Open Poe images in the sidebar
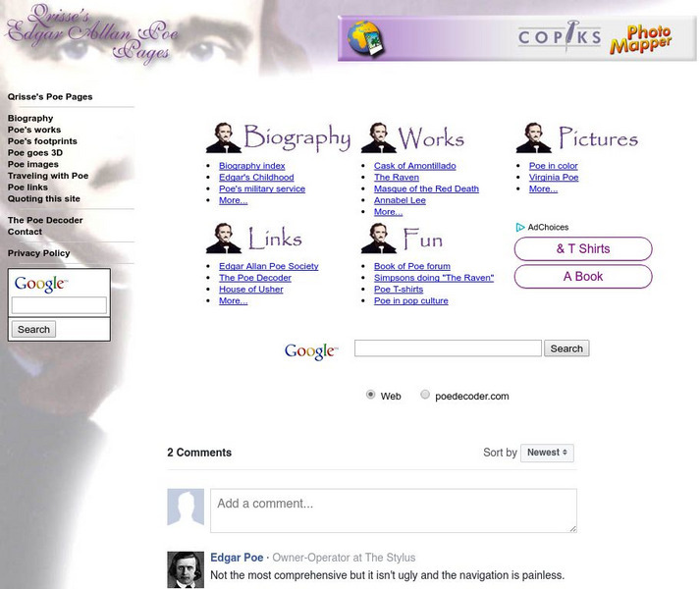The image size is (700, 589). click(33, 165)
